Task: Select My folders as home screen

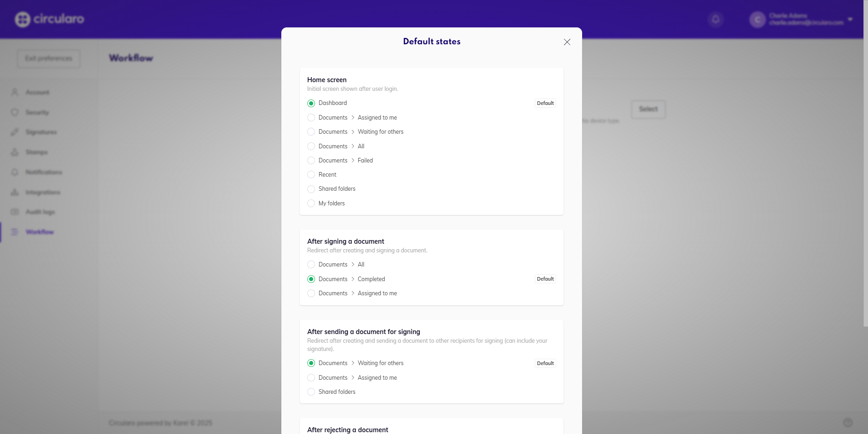Action: pos(311,204)
